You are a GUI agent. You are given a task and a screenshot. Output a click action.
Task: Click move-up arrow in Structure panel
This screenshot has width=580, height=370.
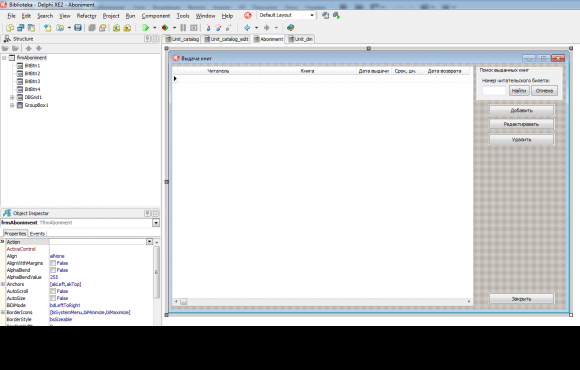click(x=28, y=48)
